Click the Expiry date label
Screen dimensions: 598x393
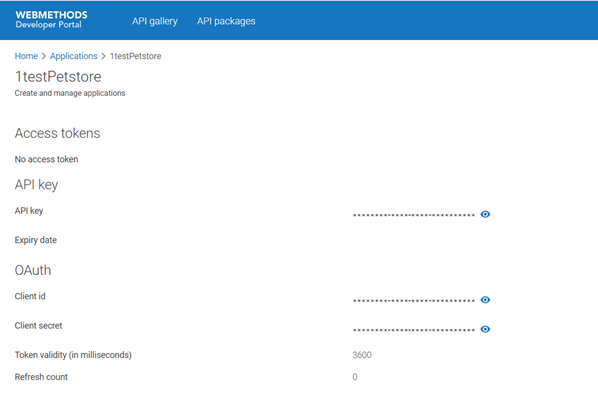pyautogui.click(x=36, y=240)
